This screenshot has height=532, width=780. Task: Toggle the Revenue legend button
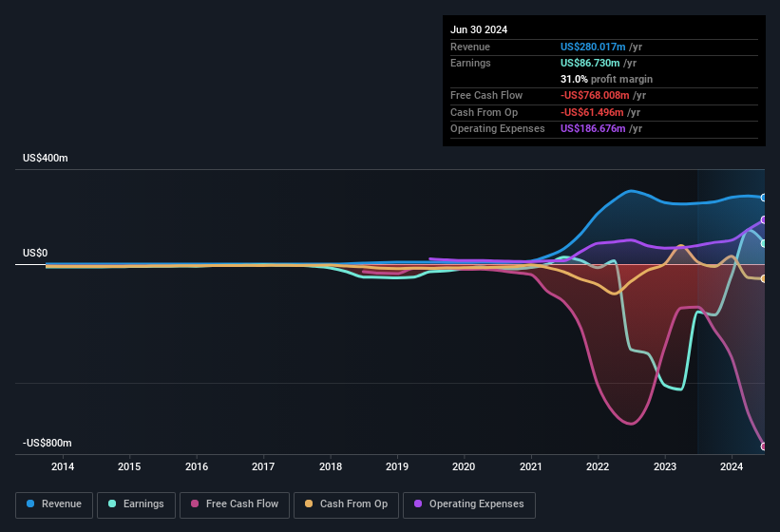pos(54,504)
